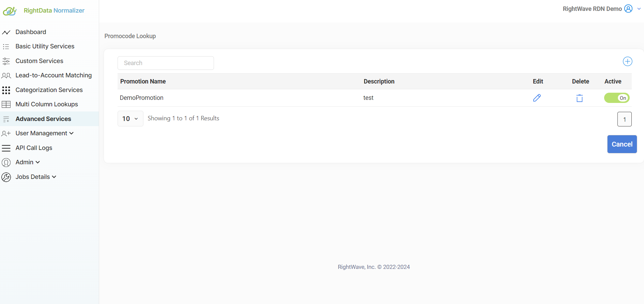Click the user profile avatar icon
The width and height of the screenshot is (644, 304).
[628, 9]
